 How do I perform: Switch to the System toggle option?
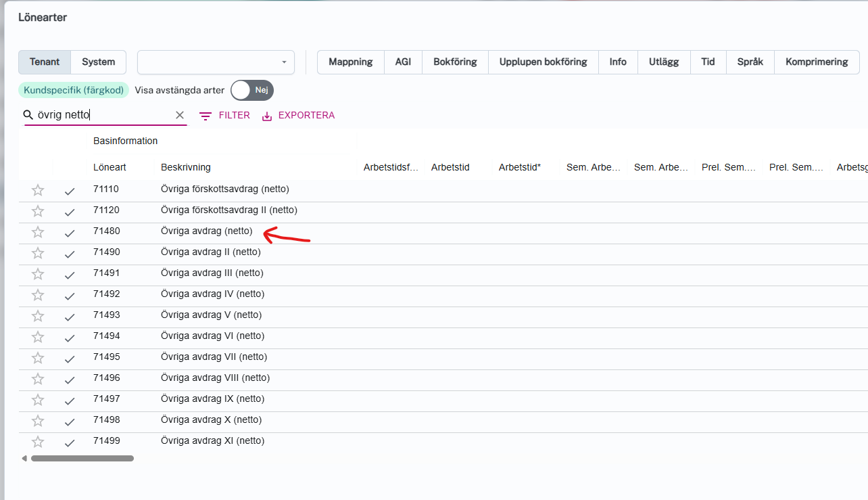(98, 62)
